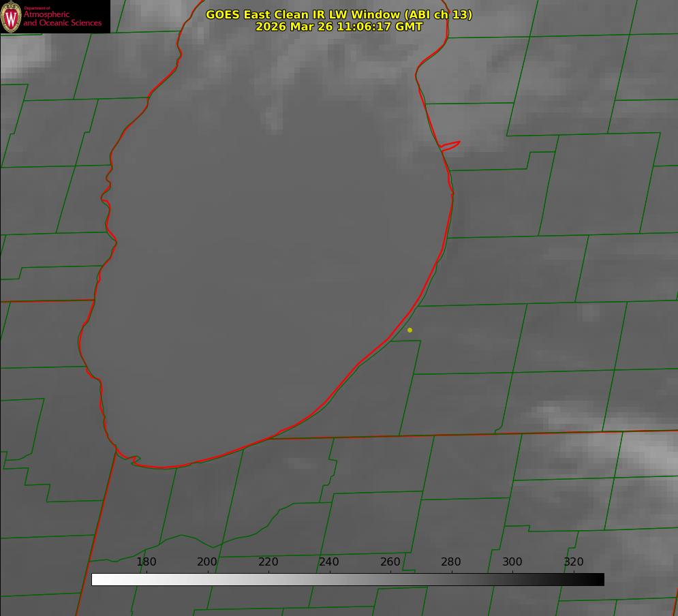Click the black right end of the colorbar
Screen dimensions: 678x616
597,579
